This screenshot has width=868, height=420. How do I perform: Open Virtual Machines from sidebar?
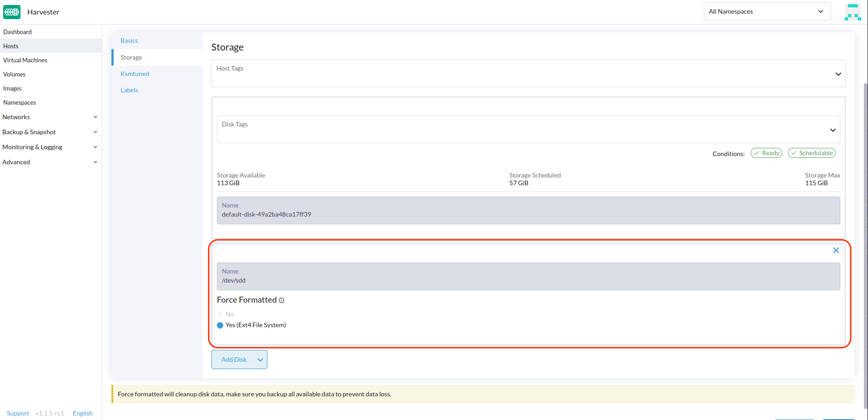point(25,60)
